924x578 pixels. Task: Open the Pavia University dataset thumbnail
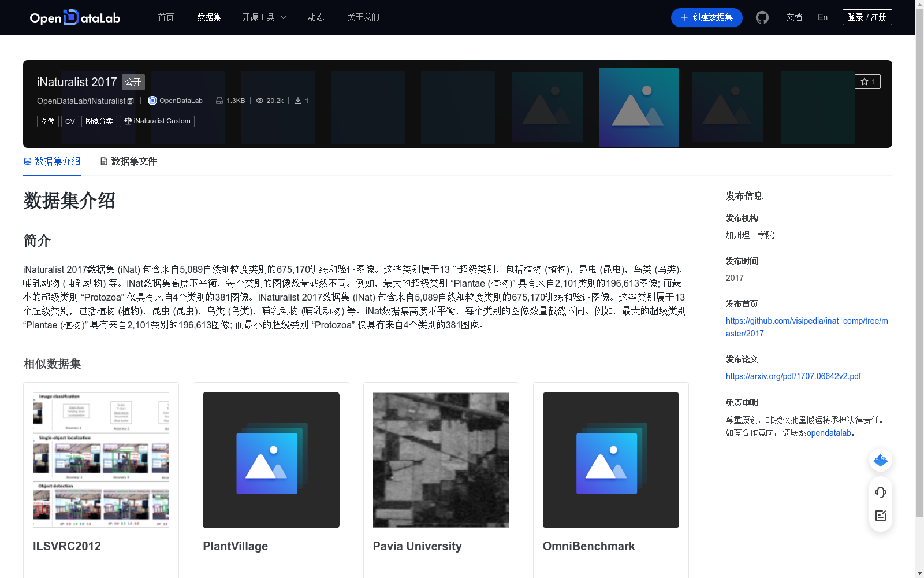click(x=441, y=460)
